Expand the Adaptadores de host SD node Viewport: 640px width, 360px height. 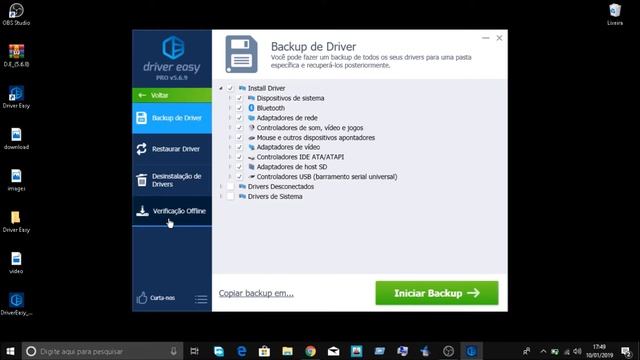click(230, 167)
